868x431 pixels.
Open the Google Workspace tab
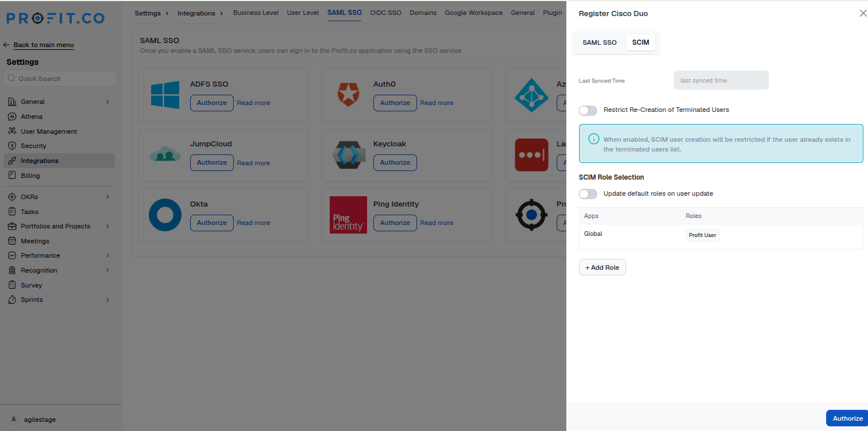pos(473,13)
